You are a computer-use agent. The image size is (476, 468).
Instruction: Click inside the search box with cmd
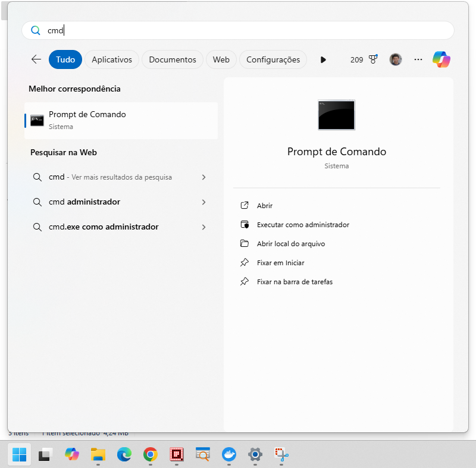point(237,30)
